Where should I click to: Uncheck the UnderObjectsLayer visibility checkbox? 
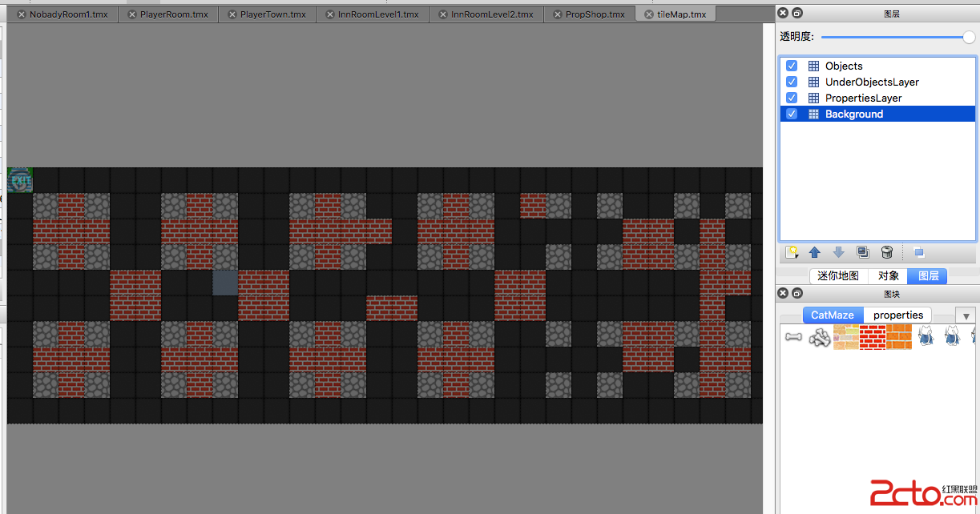pyautogui.click(x=792, y=82)
